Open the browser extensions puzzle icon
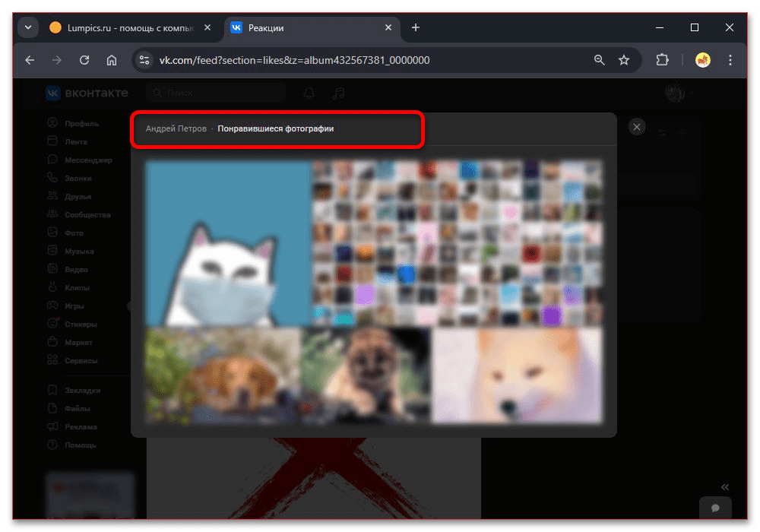760x532 pixels. (x=662, y=60)
